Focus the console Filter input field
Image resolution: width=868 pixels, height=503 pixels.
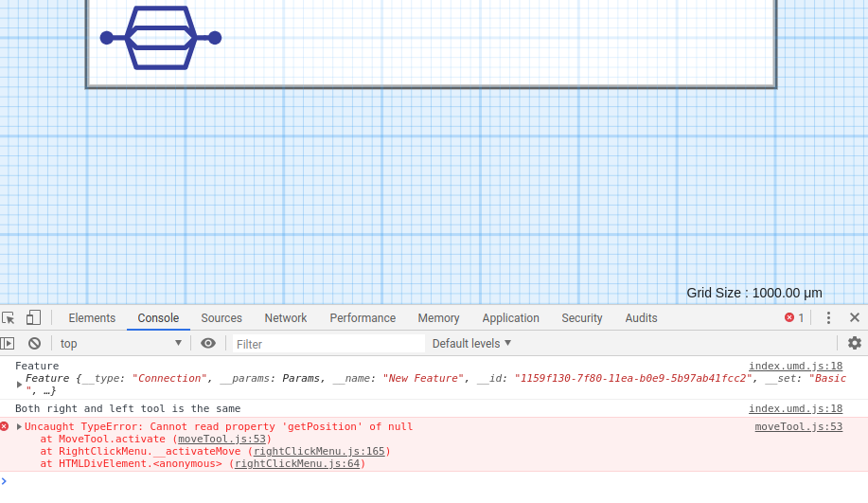point(328,344)
